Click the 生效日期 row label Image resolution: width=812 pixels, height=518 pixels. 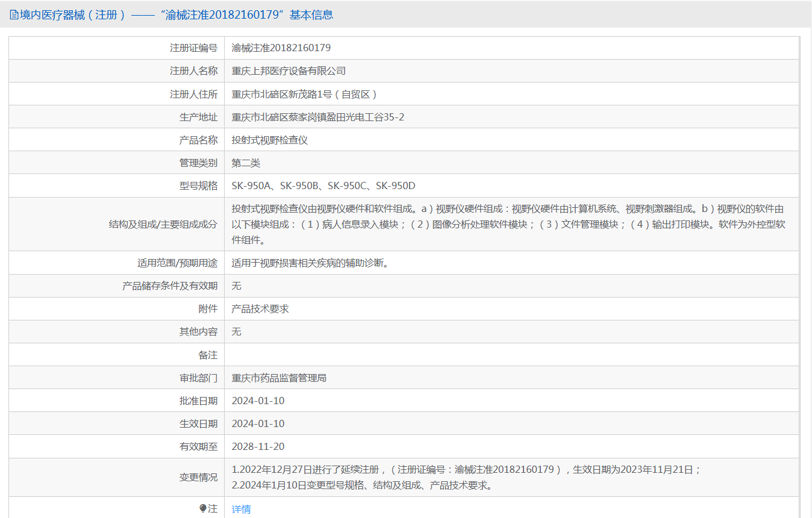click(x=198, y=423)
